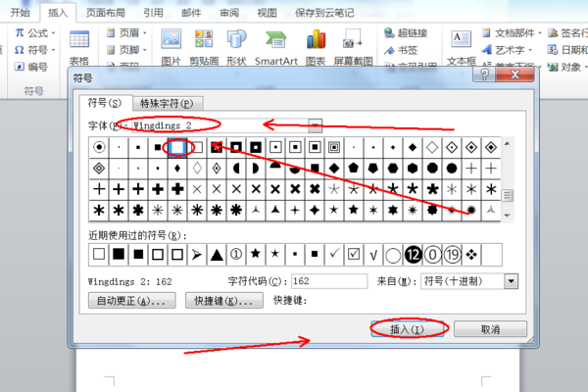Click the 取消 cancel button
Viewport: 588px width, 392px height.
pyautogui.click(x=490, y=329)
